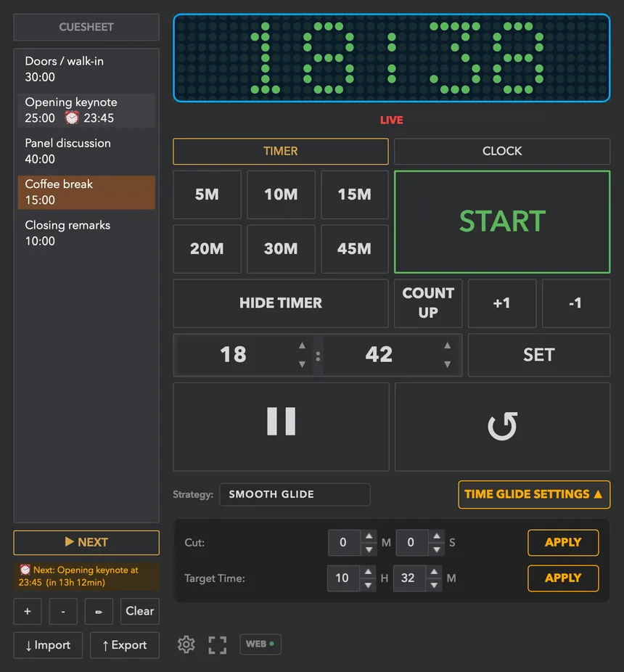624x672 pixels.
Task: Enter fullscreen mode icon
Action: [217, 644]
